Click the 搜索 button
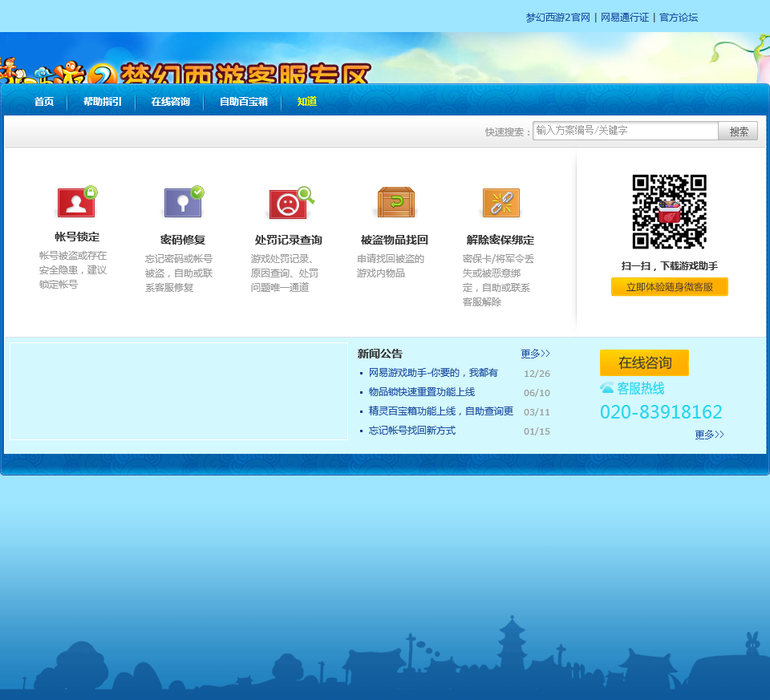The width and height of the screenshot is (770, 700). pos(738,131)
